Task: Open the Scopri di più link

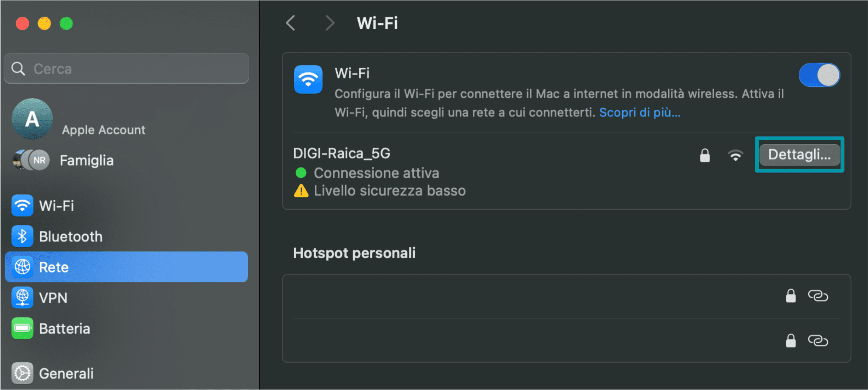Action: tap(640, 113)
